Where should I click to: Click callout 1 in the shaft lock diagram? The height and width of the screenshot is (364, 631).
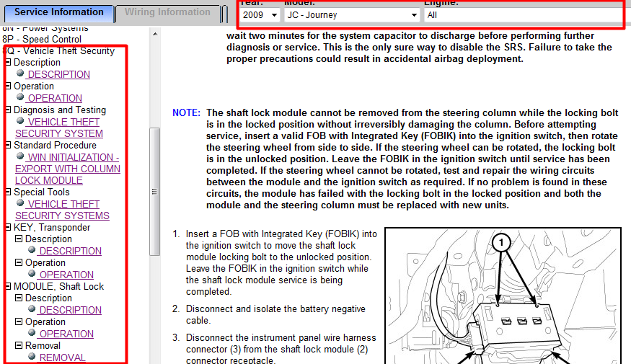pyautogui.click(x=501, y=242)
